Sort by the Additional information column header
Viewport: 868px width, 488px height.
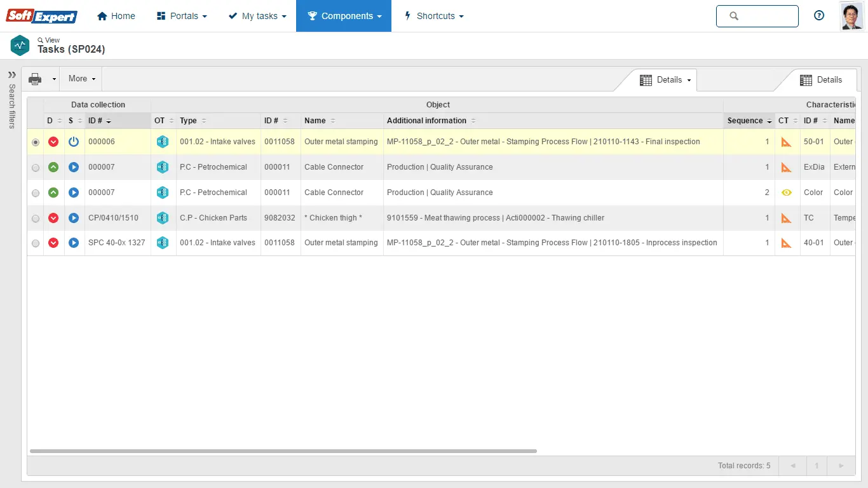click(x=427, y=121)
